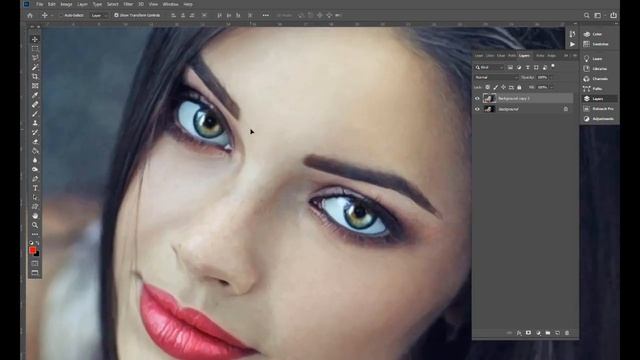Toggle Show Transform Controls checkbox
This screenshot has width=640, height=360.
pos(116,15)
